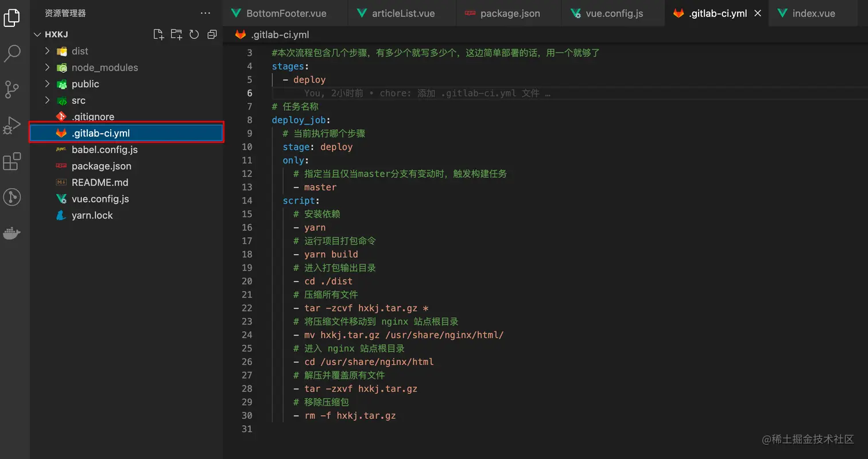Screen dimensions: 868x459
Task: Click line number 14 in the gutter
Action: (x=247, y=201)
